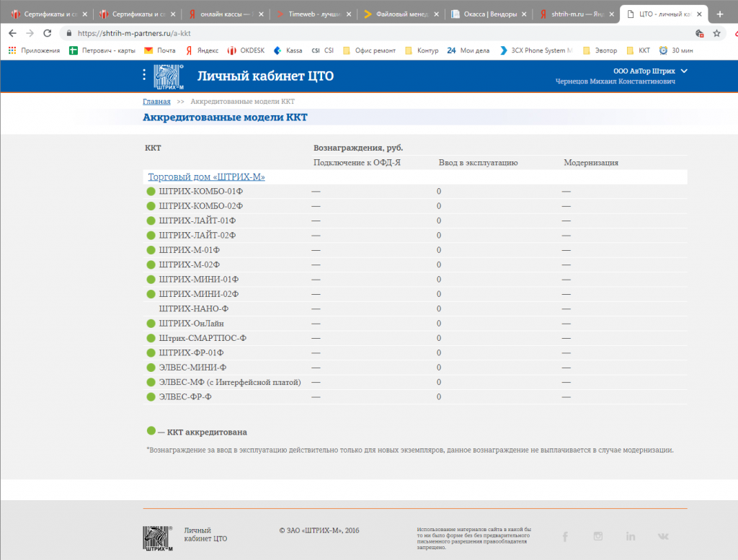Image resolution: width=738 pixels, height=560 pixels.
Task: Select the ШТРИХ-МИНИ-01Ф row name
Action: point(199,280)
